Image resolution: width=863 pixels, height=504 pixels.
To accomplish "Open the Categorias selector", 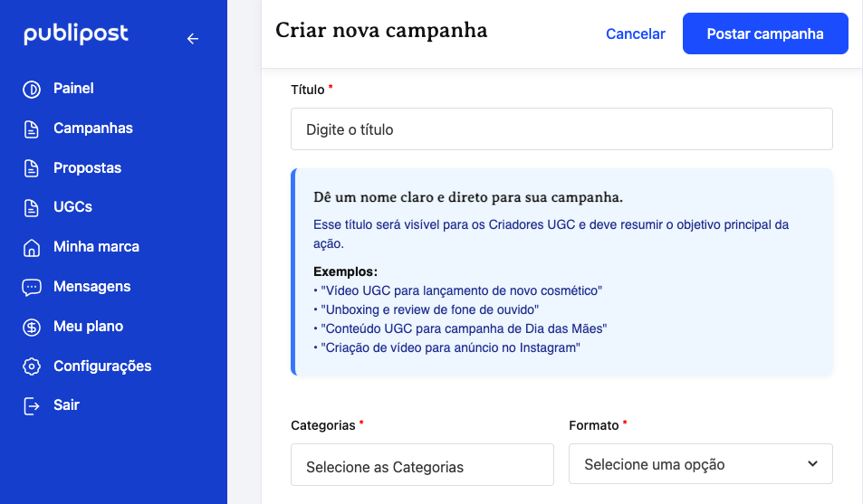I will pyautogui.click(x=422, y=466).
